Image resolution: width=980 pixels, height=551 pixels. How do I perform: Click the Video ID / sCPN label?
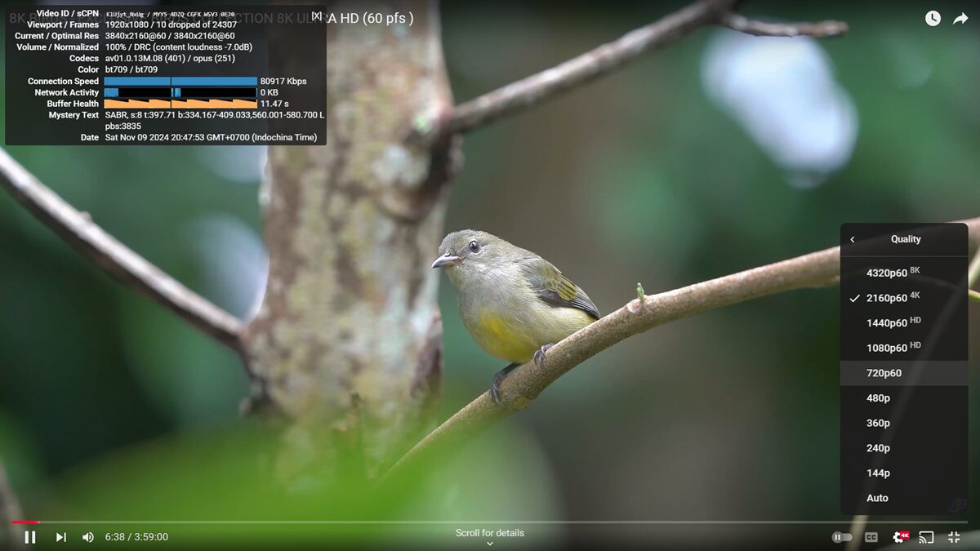click(x=68, y=14)
